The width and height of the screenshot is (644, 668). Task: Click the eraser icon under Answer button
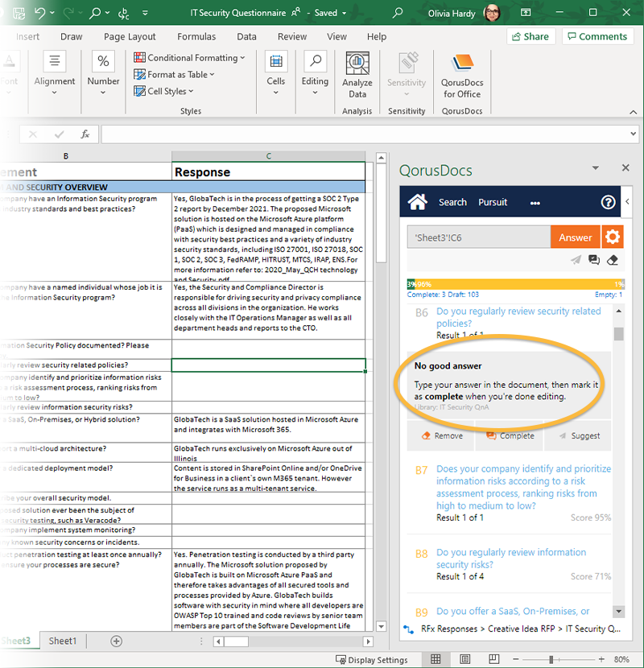(x=612, y=260)
